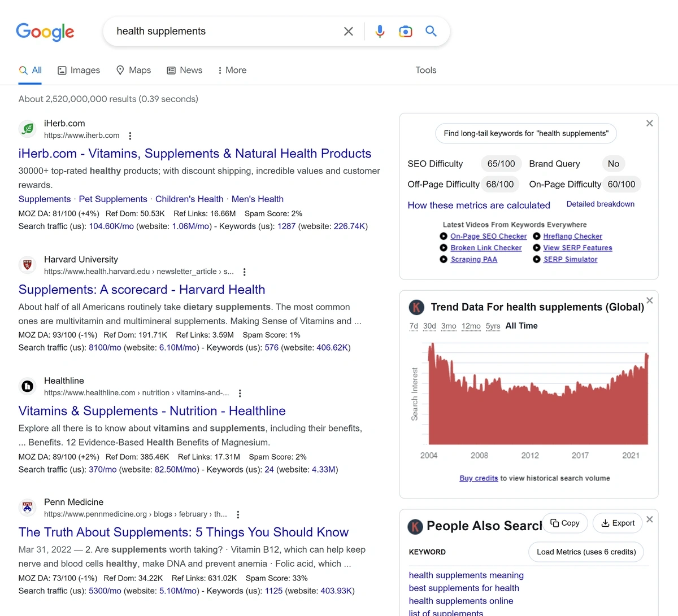The image size is (678, 616).
Task: Click play icon beside Scraping PAA
Action: tap(444, 260)
